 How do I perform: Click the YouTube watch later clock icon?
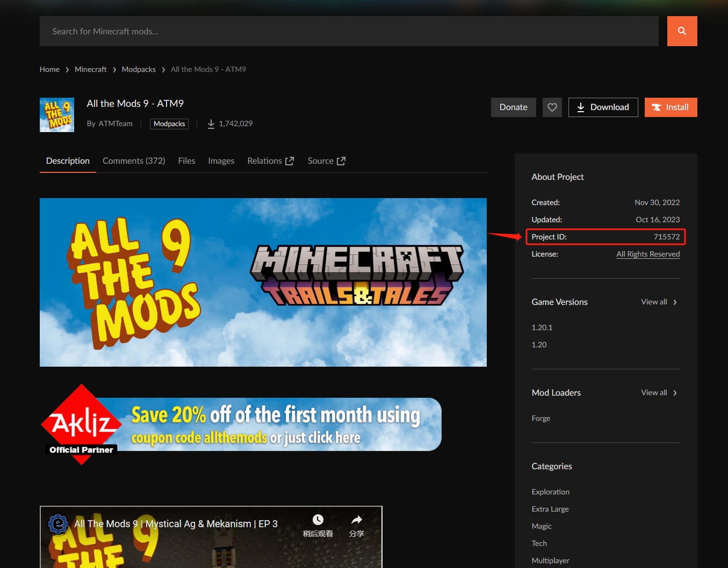pos(318,520)
